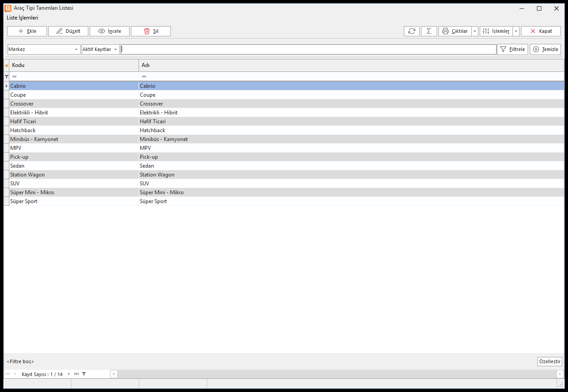Screen dimensions: 568x392
Task: Expand the Çıktılar dropdown arrow
Action: [475, 31]
